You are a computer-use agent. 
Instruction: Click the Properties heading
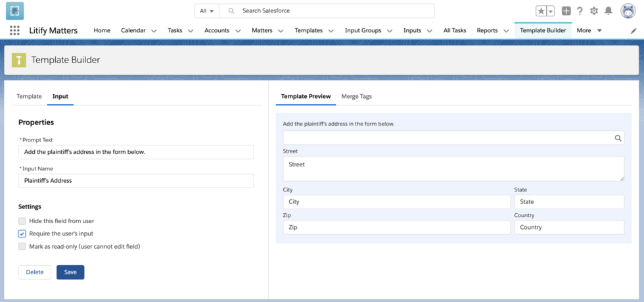coord(36,122)
